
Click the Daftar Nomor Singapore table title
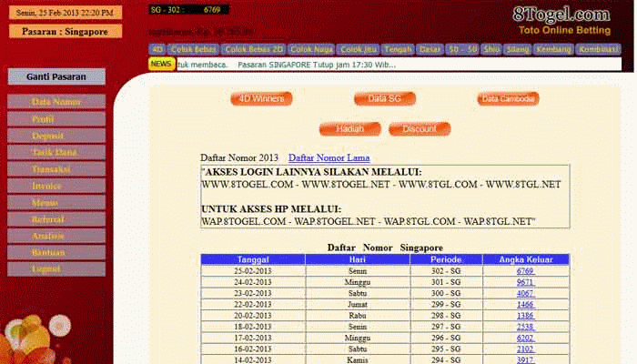385,248
